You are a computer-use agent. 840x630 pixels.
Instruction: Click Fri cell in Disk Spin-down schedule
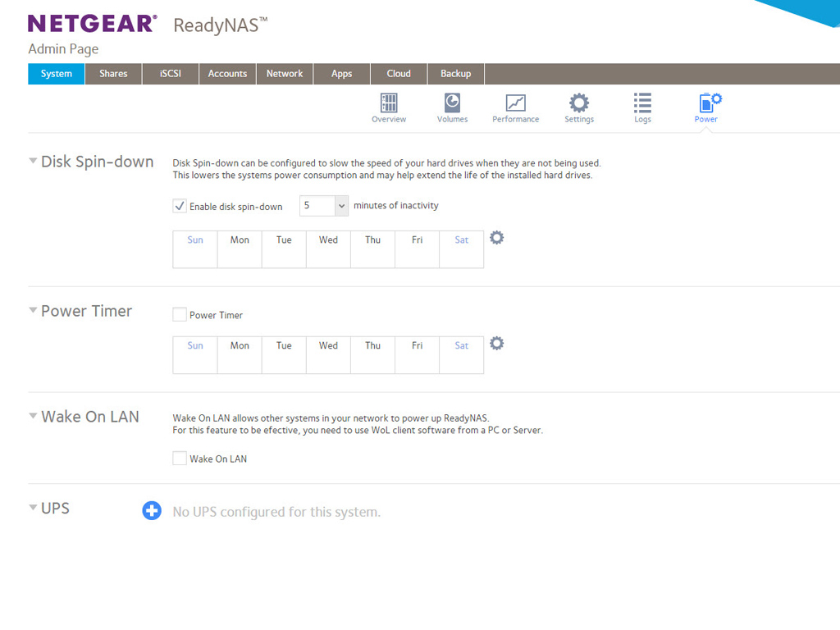point(417,249)
